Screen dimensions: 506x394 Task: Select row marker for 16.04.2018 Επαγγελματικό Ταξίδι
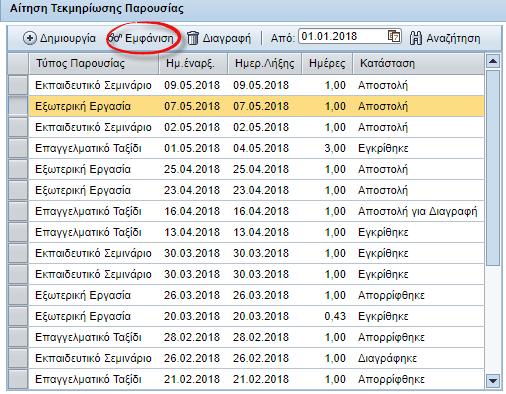[18, 211]
